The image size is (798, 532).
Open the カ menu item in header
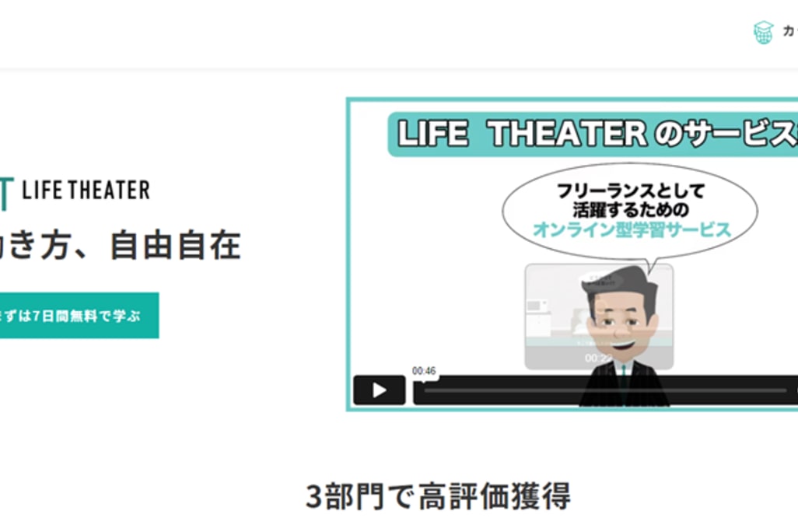point(790,32)
